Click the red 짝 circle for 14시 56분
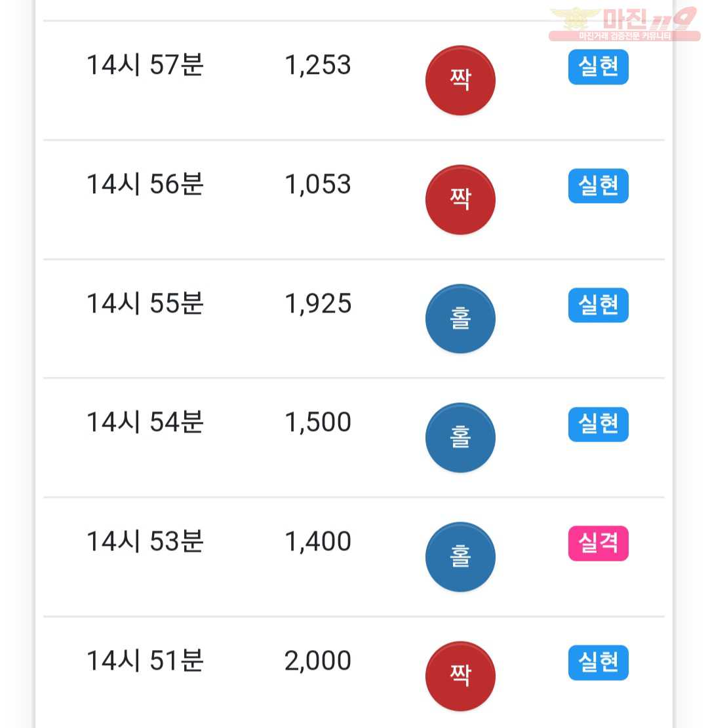This screenshot has height=728, width=708. point(460,200)
